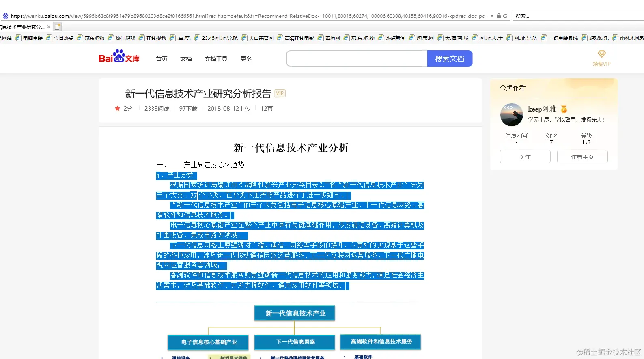Open the 京.东.购.物 bookmark
The image size is (644, 359).
coord(359,38)
